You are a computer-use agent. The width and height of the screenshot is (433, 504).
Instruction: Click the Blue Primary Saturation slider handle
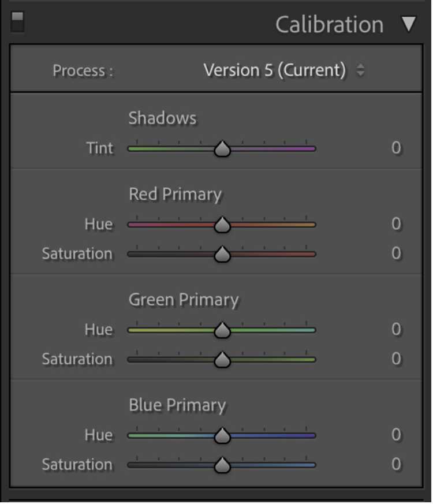[222, 465]
